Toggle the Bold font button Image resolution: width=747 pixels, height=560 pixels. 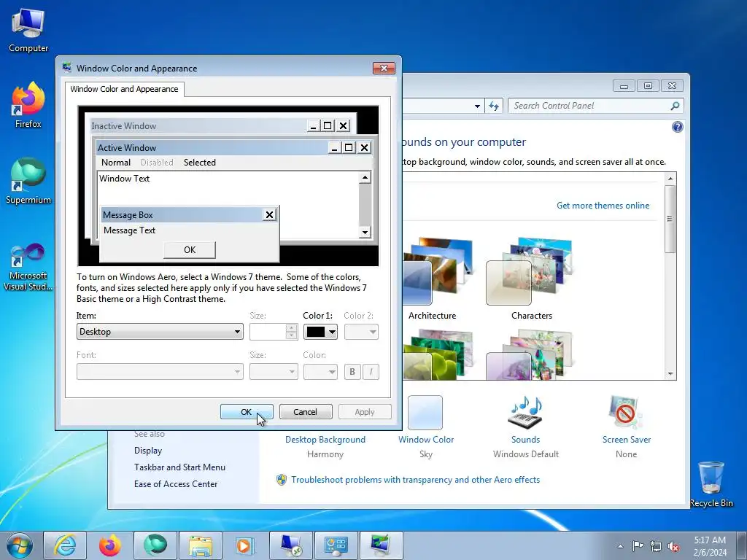click(352, 371)
